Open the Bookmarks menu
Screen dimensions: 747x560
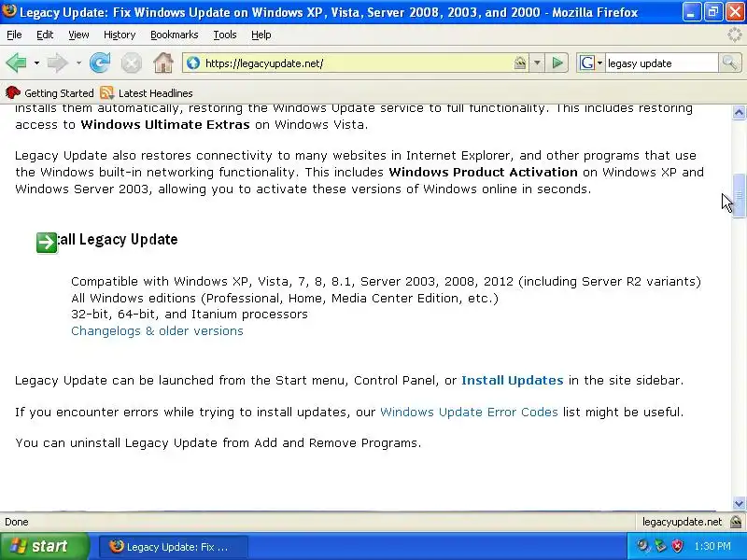[175, 35]
